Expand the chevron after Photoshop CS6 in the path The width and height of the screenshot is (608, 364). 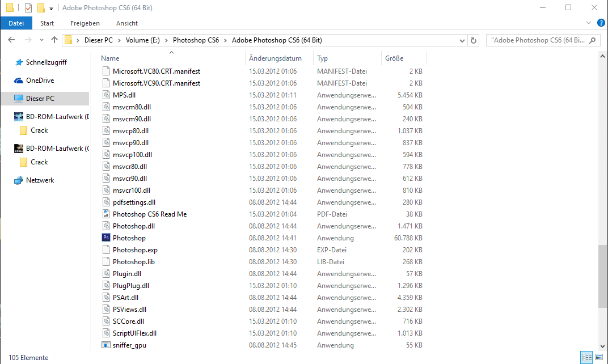225,40
